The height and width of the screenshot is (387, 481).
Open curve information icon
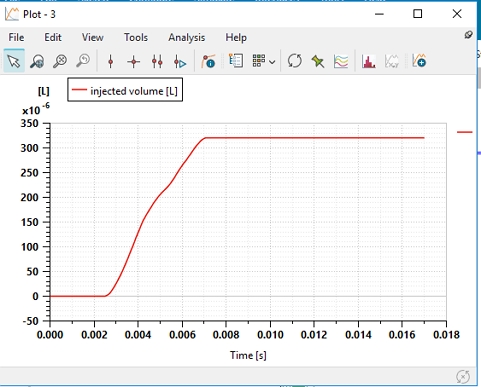208,61
